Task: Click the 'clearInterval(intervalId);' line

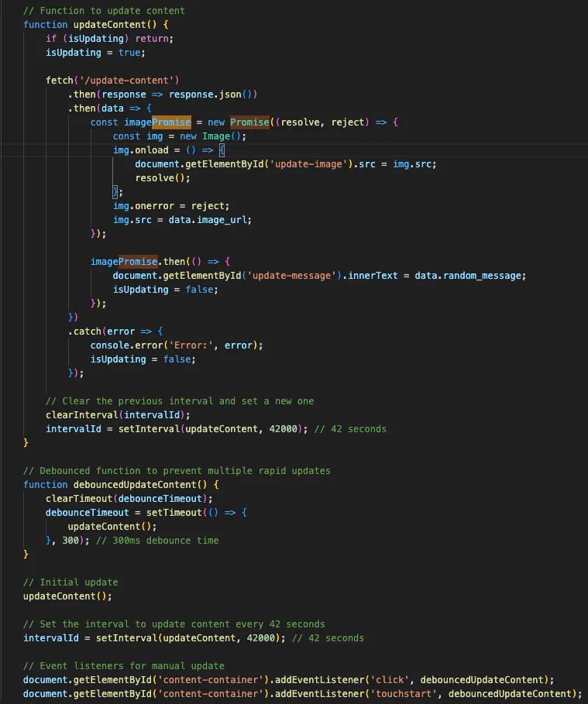Action: pyautogui.click(x=118, y=414)
